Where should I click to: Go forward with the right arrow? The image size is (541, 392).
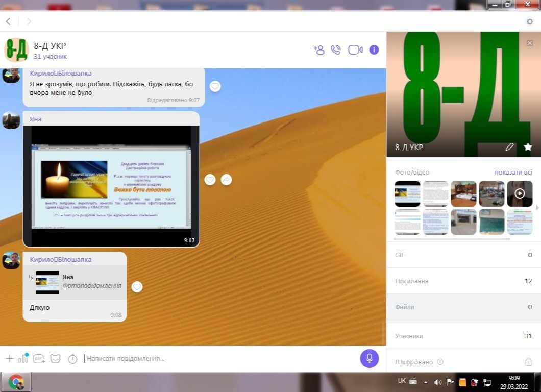point(29,21)
